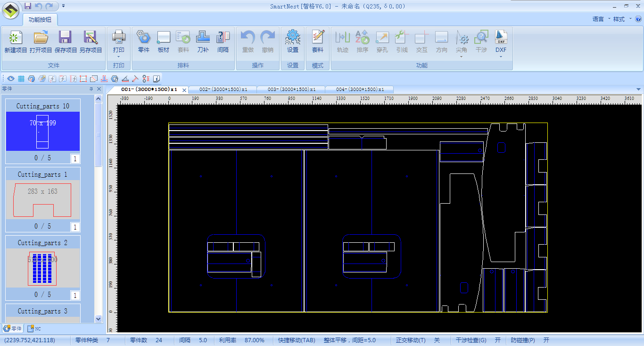Save the project with 保存项目
Image resolution: width=644 pixels, height=346 pixels.
coord(66,42)
